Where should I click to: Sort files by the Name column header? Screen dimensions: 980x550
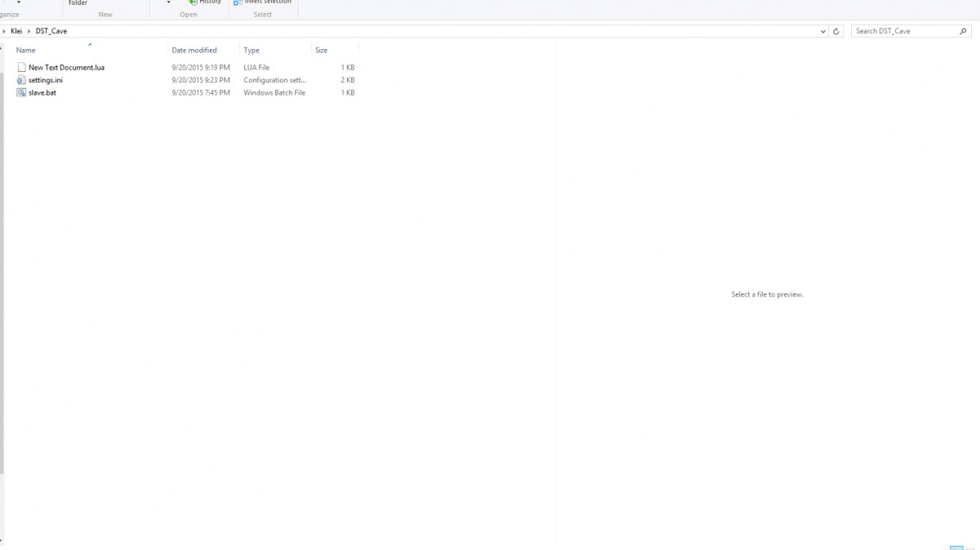click(26, 50)
